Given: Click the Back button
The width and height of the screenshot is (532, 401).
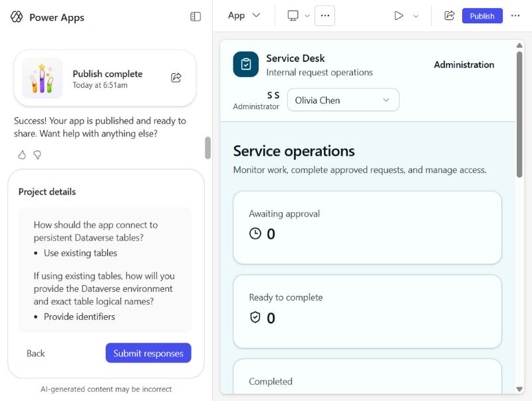Looking at the screenshot, I should 36,353.
